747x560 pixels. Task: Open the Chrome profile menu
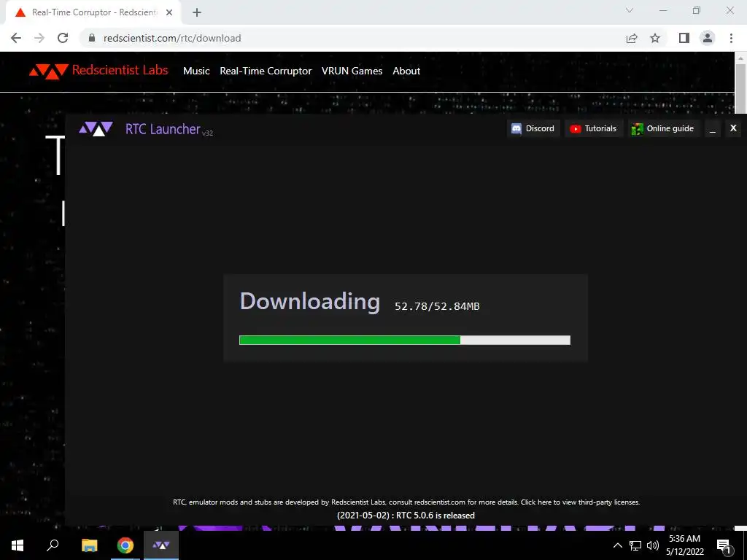pyautogui.click(x=708, y=38)
